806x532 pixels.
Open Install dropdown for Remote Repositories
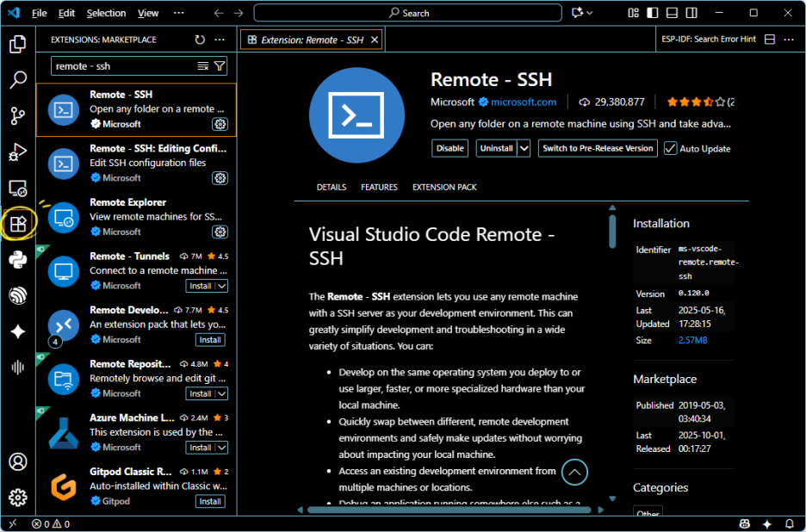click(x=222, y=393)
